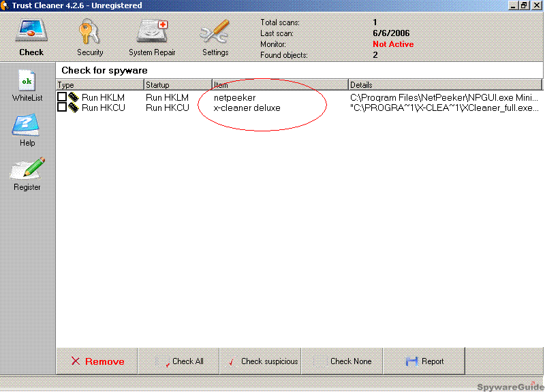This screenshot has height=392, width=545.
Task: Open the Check scan section icon
Action: point(31,32)
